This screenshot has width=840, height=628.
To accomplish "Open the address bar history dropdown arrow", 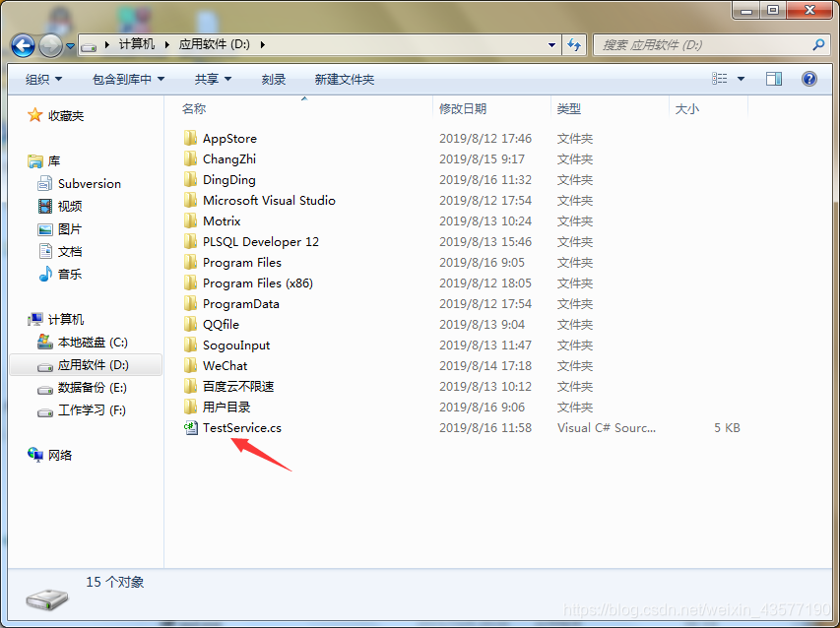I will click(551, 45).
